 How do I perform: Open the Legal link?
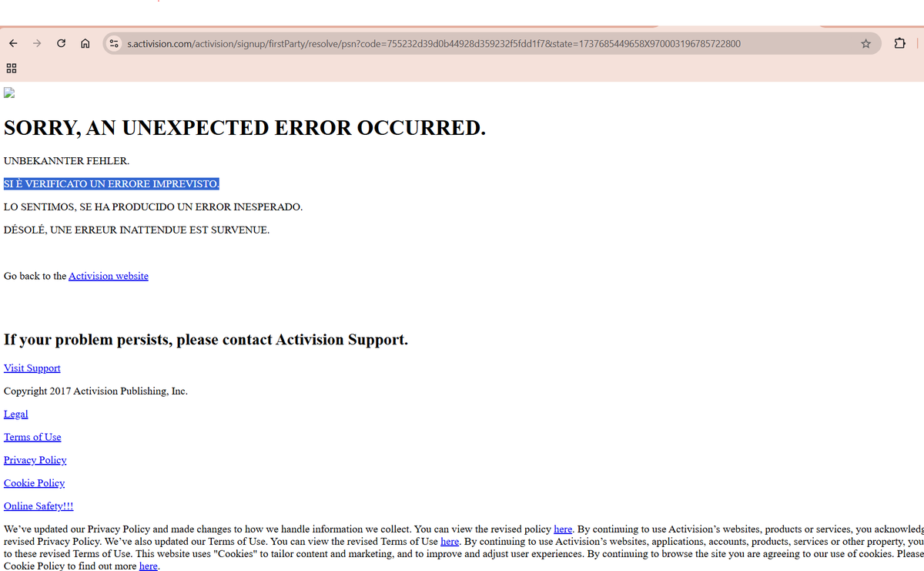16,415
